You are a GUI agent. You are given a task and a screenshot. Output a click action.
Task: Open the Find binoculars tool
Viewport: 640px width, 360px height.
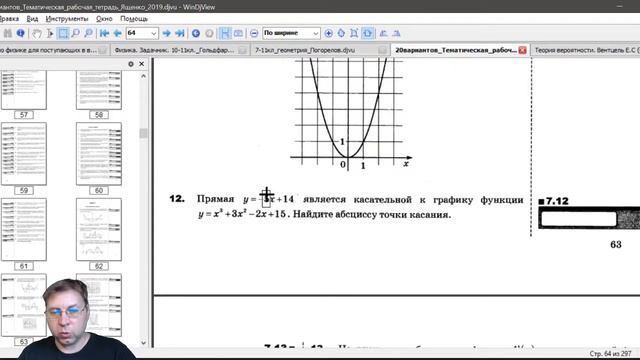click(x=7, y=33)
